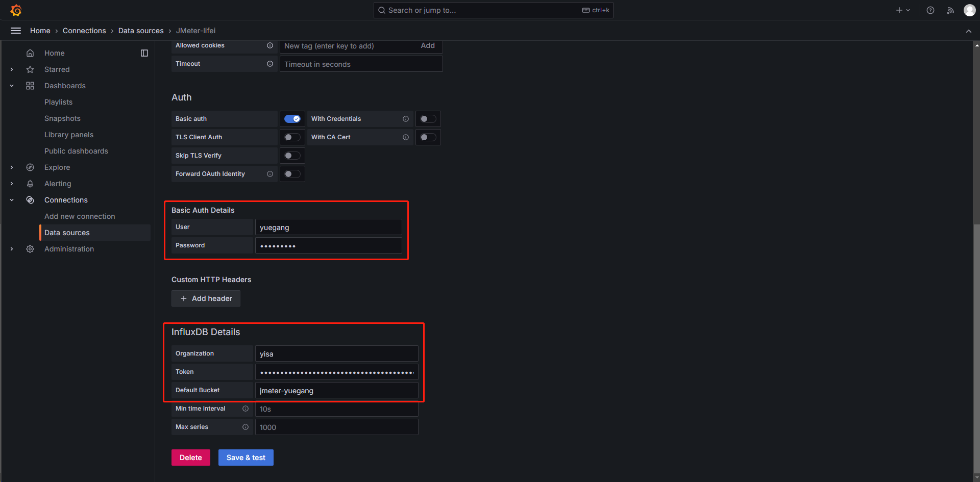
Task: Click the Add header button
Action: click(206, 298)
